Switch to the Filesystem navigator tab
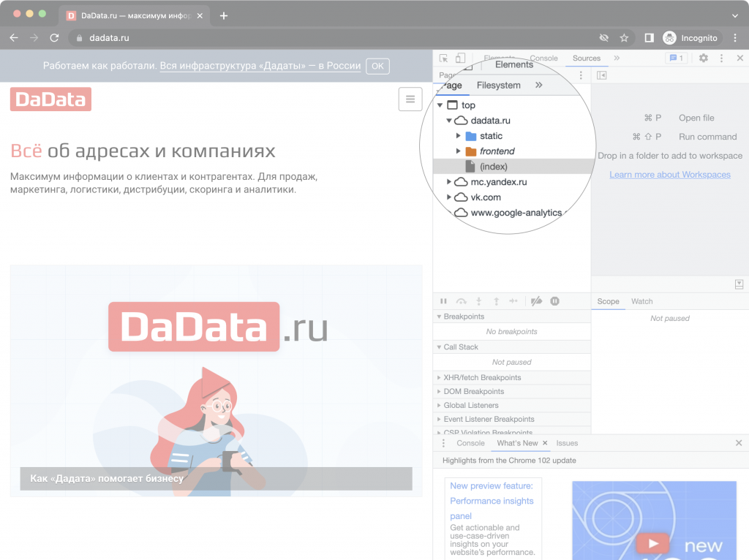 pyautogui.click(x=499, y=86)
